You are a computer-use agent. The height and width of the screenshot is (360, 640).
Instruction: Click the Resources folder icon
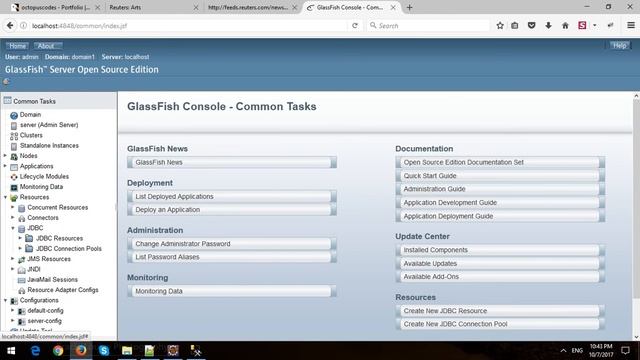click(14, 198)
